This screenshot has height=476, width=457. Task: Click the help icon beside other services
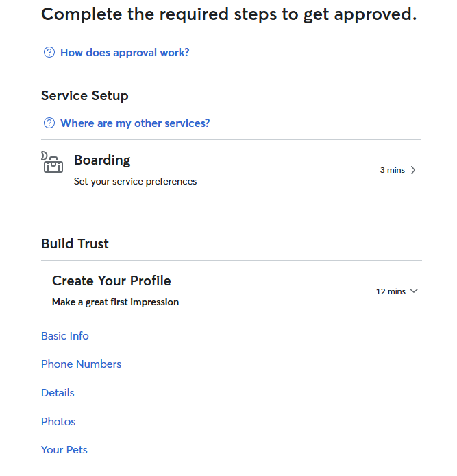pos(49,123)
